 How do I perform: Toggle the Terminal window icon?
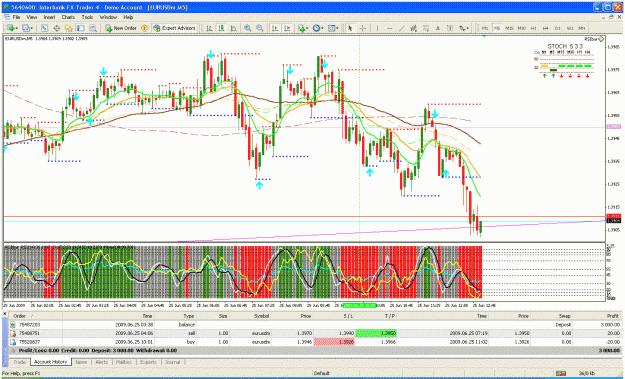(x=81, y=28)
